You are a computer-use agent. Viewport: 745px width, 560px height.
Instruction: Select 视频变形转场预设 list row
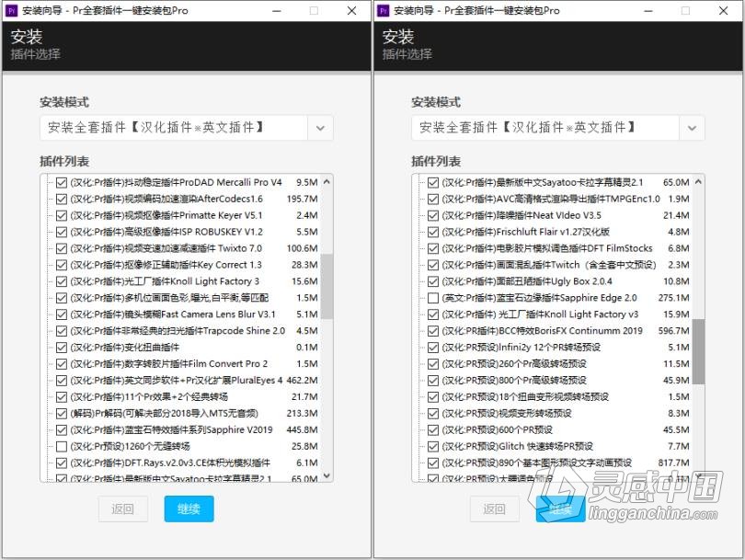coord(559,413)
